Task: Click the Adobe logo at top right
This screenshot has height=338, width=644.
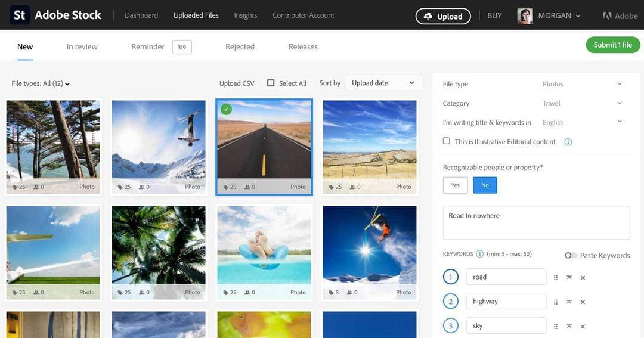Action: [620, 16]
